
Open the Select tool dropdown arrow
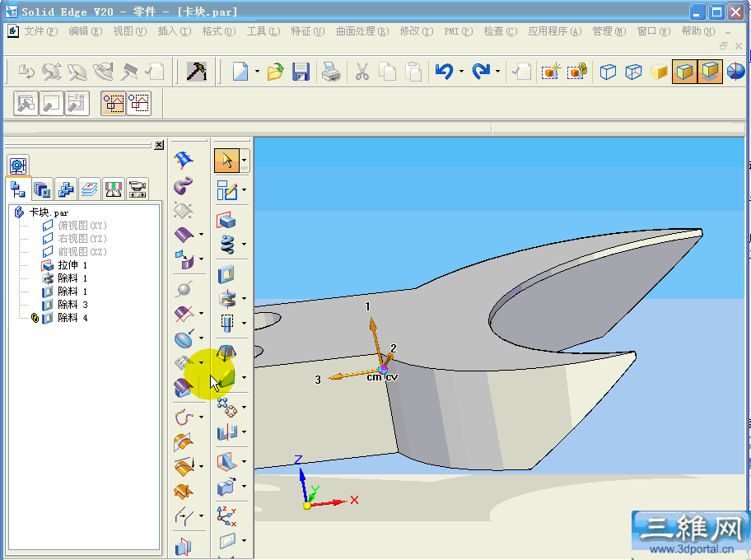[245, 161]
